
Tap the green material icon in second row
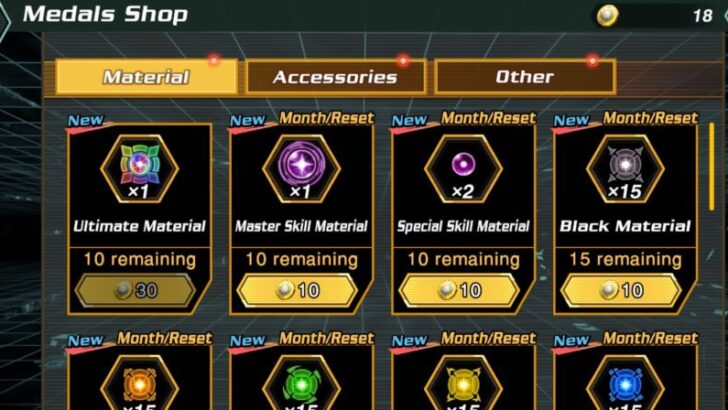pos(301,384)
